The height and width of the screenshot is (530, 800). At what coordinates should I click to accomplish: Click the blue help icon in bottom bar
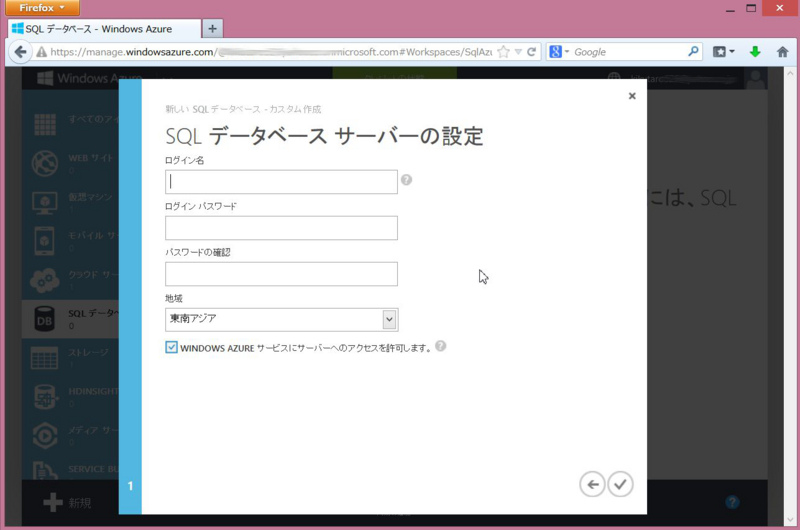(x=732, y=502)
